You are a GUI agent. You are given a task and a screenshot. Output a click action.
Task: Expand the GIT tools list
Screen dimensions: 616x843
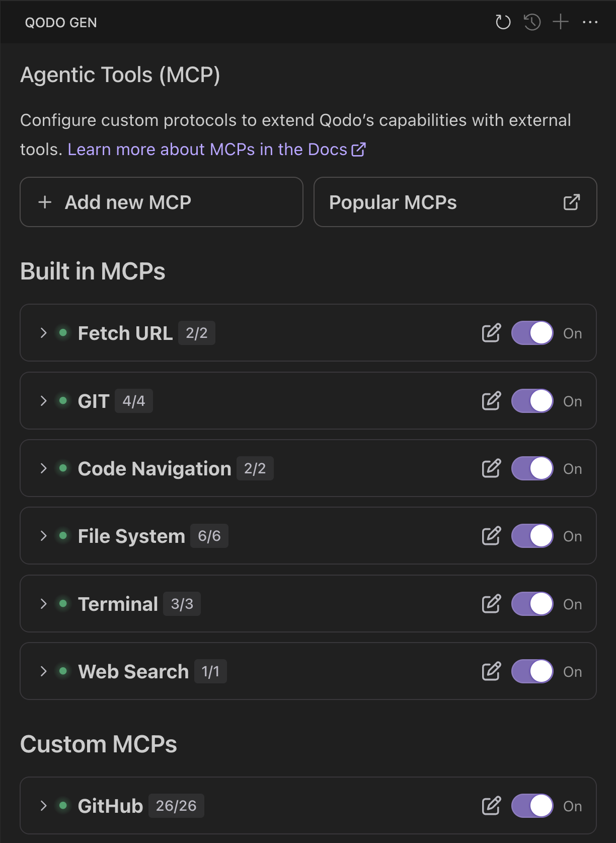tap(44, 401)
